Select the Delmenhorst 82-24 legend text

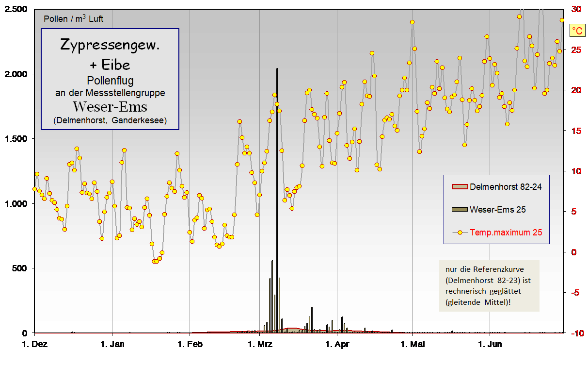pyautogui.click(x=506, y=186)
